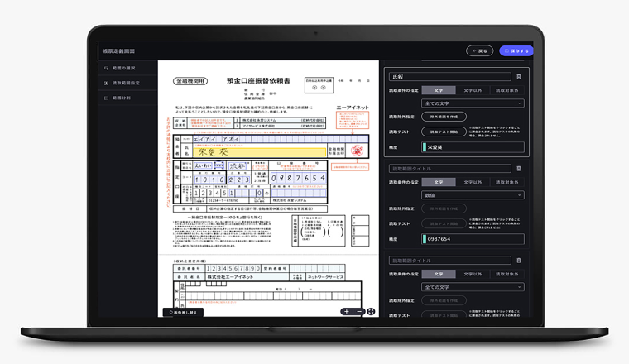Select 文字 tab in the third panel

pyautogui.click(x=439, y=274)
